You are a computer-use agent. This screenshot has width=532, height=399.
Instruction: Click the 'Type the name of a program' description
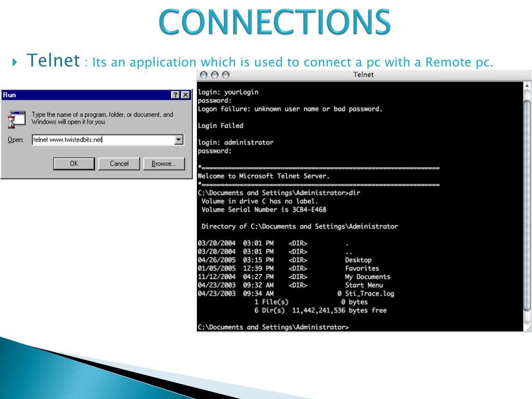coord(102,118)
